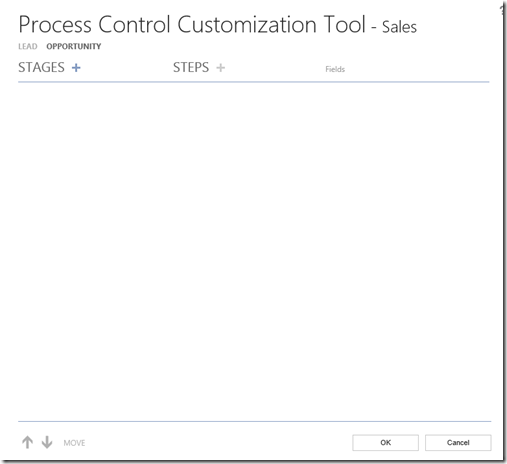Move selected item up with up arrow
The image size is (507, 464).
[x=28, y=442]
